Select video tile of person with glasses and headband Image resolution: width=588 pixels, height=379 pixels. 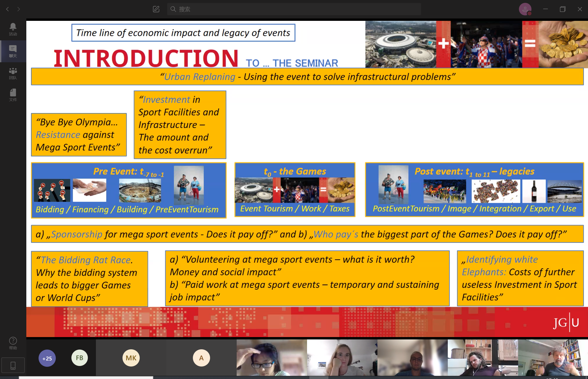(x=272, y=357)
